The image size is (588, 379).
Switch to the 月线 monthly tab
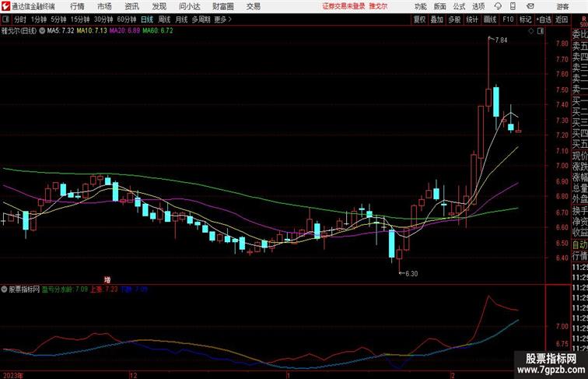point(181,19)
